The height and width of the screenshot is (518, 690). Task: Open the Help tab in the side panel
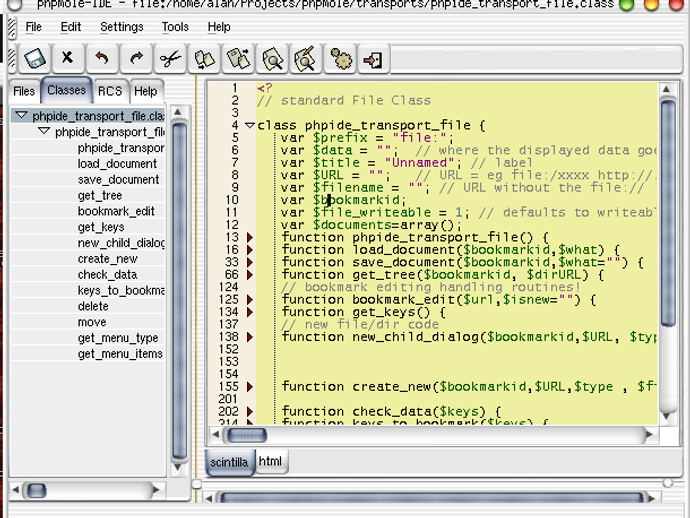tap(146, 92)
